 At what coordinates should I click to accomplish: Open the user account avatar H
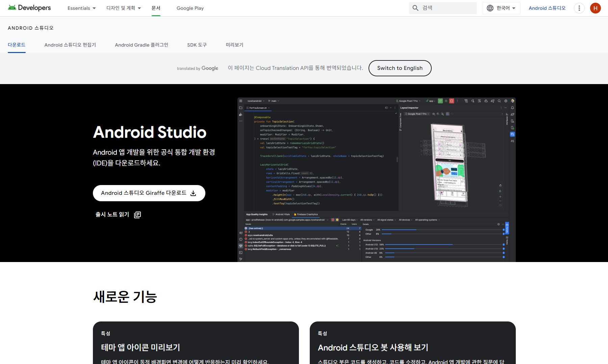(x=596, y=8)
